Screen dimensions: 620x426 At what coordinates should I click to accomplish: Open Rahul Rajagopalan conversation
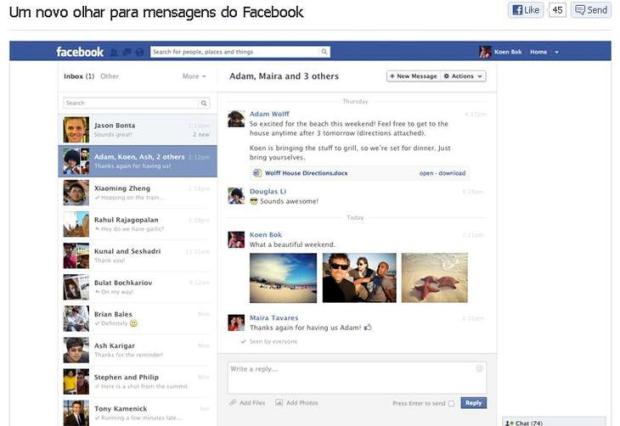pyautogui.click(x=138, y=224)
